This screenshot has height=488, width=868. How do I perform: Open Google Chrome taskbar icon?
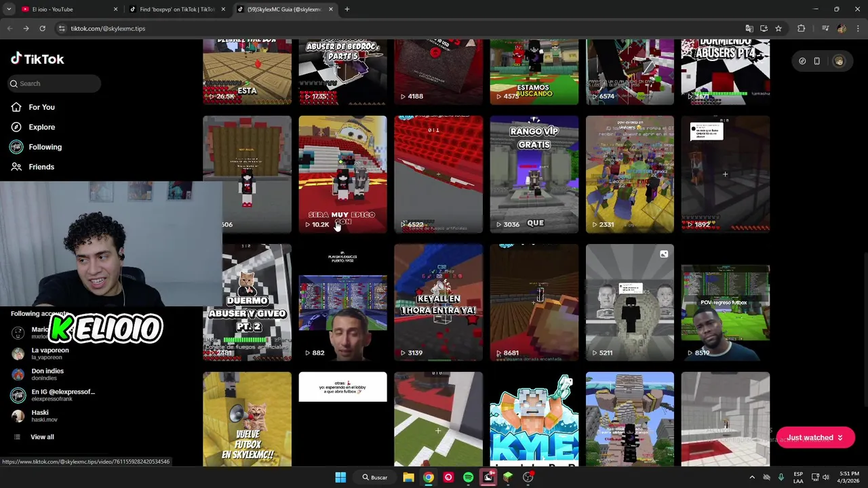click(x=429, y=477)
